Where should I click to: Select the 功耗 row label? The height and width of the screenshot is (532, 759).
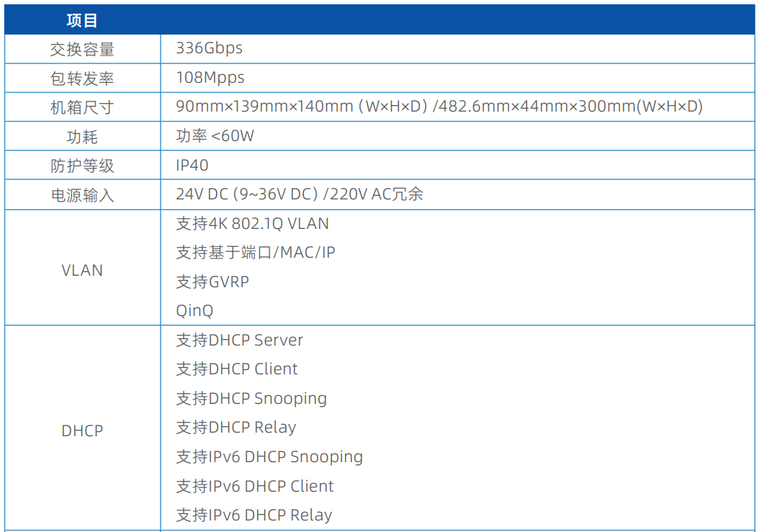tap(82, 137)
